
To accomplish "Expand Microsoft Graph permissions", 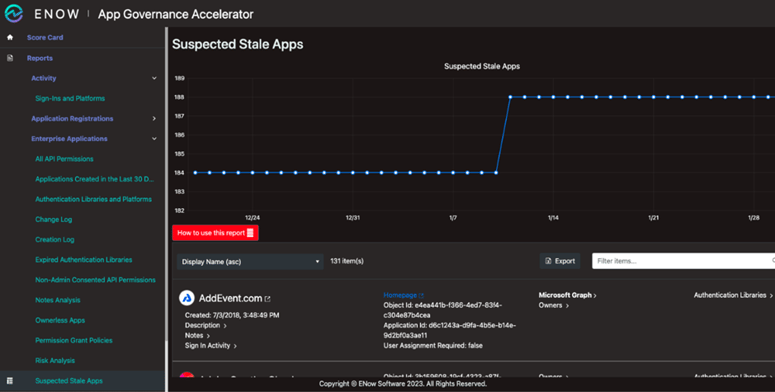I will [x=567, y=295].
